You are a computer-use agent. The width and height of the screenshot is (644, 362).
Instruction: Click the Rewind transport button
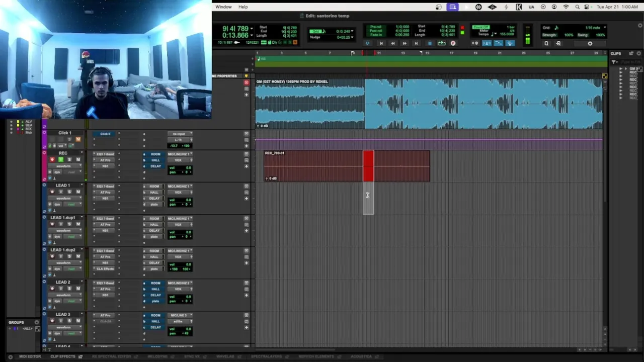point(393,44)
